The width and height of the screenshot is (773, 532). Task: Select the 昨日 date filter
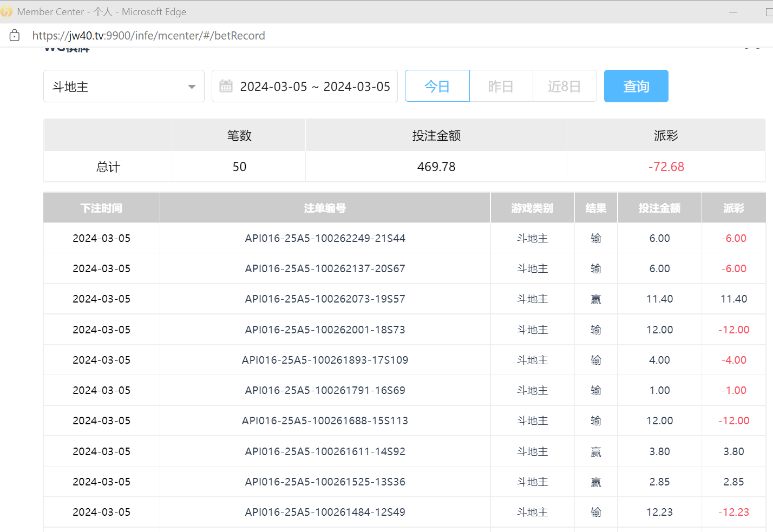pyautogui.click(x=501, y=87)
